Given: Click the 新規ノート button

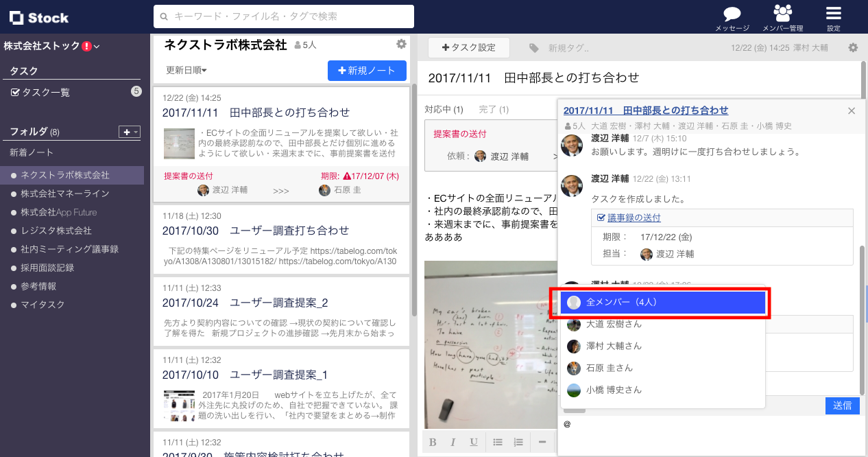Looking at the screenshot, I should pos(367,71).
